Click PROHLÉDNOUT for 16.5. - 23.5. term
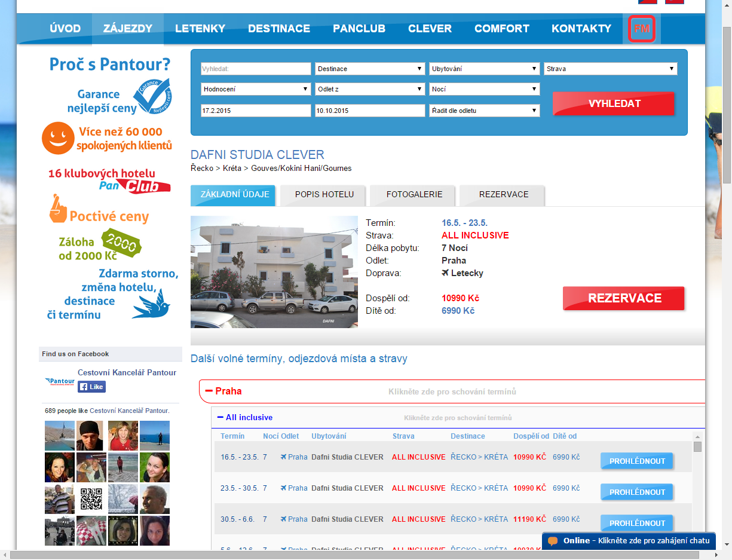The image size is (732, 560). click(637, 461)
